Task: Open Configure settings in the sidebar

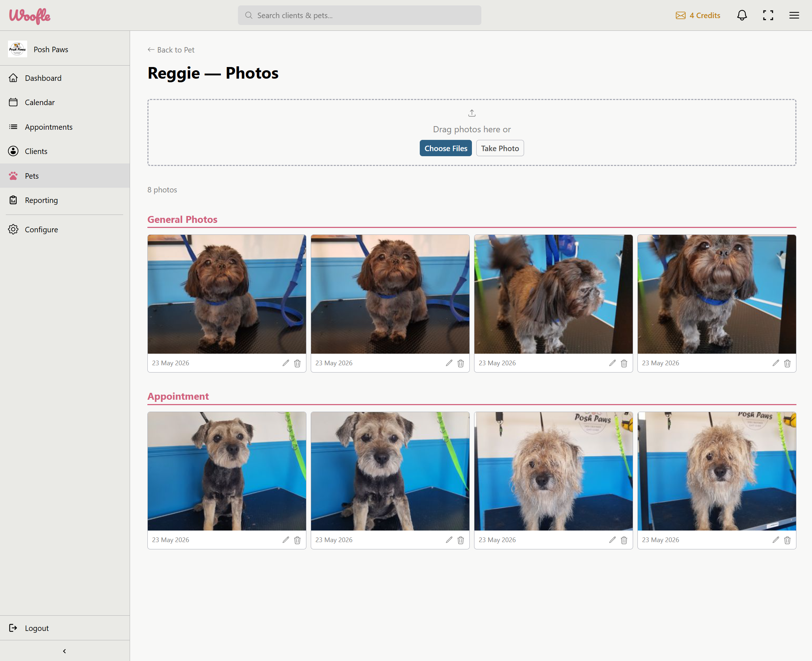Action: (x=65, y=230)
